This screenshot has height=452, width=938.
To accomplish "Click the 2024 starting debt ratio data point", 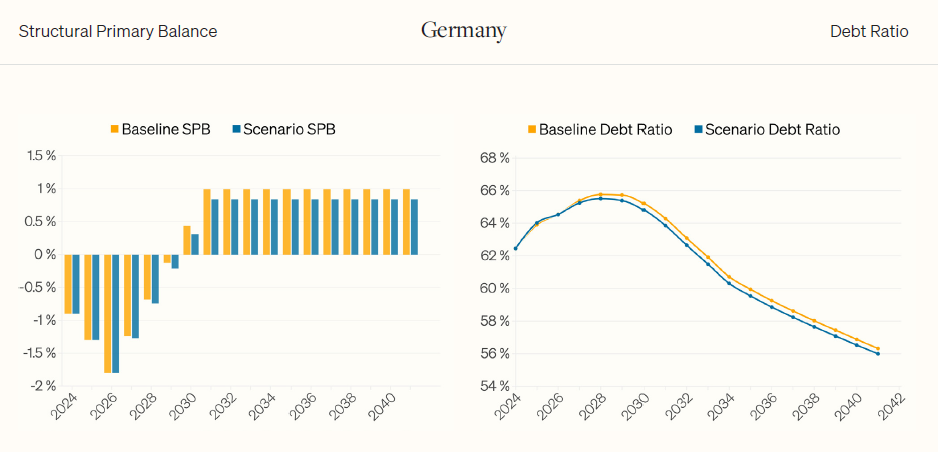I will pos(516,248).
